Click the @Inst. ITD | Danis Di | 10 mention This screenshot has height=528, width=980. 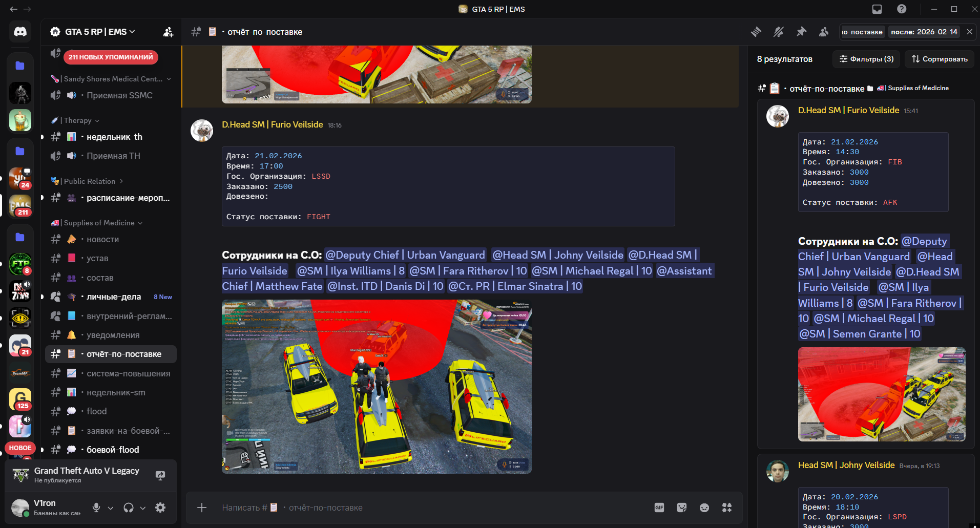pyautogui.click(x=385, y=286)
